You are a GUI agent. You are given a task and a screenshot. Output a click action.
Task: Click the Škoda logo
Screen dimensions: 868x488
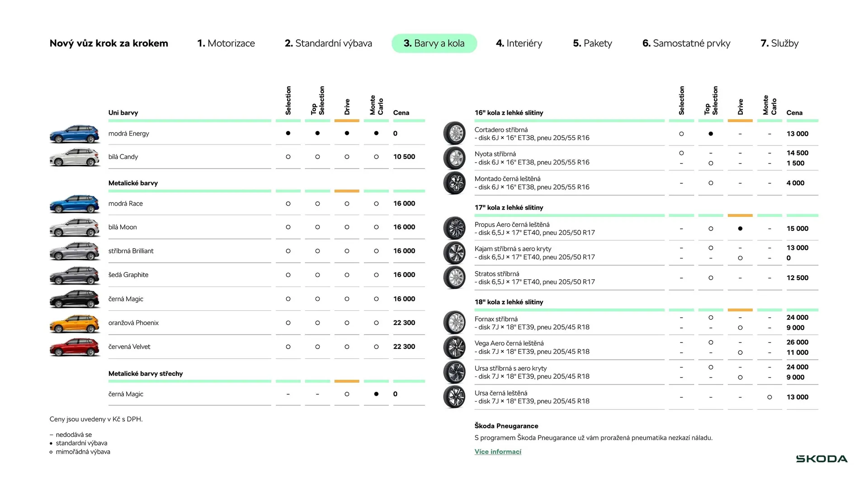coord(821,459)
